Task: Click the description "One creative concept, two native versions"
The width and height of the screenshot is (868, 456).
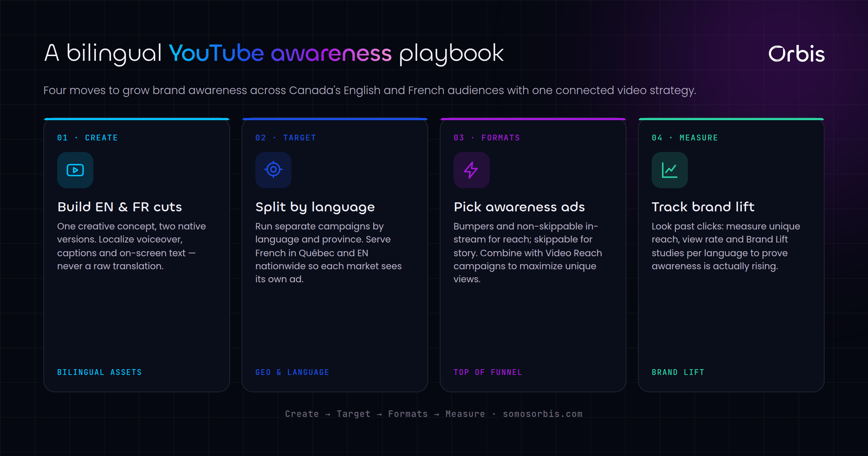Action: pyautogui.click(x=131, y=246)
